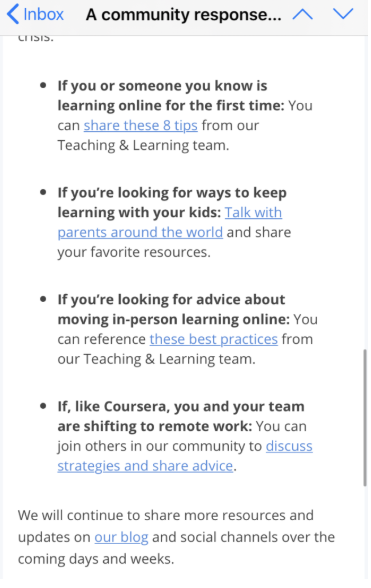Follow the 'parents around the world' link
Image resolution: width=371 pixels, height=588 pixels.
tap(140, 232)
